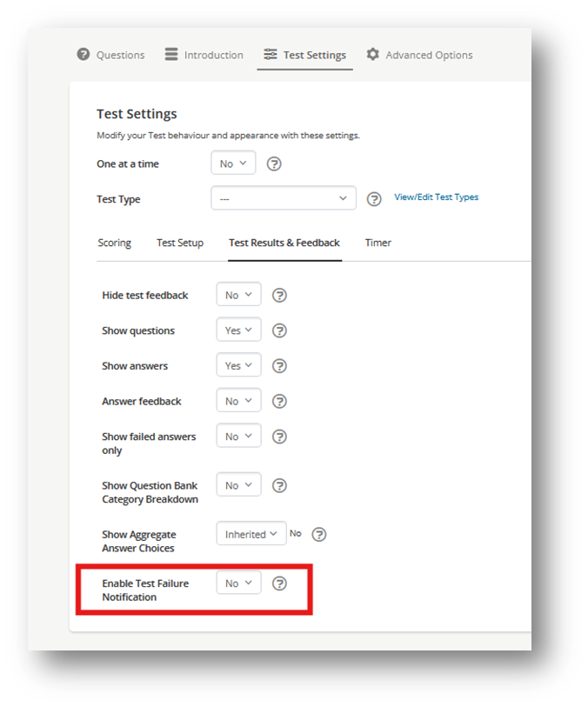Click the Introduction lines icon
The height and width of the screenshot is (707, 588).
coord(171,54)
